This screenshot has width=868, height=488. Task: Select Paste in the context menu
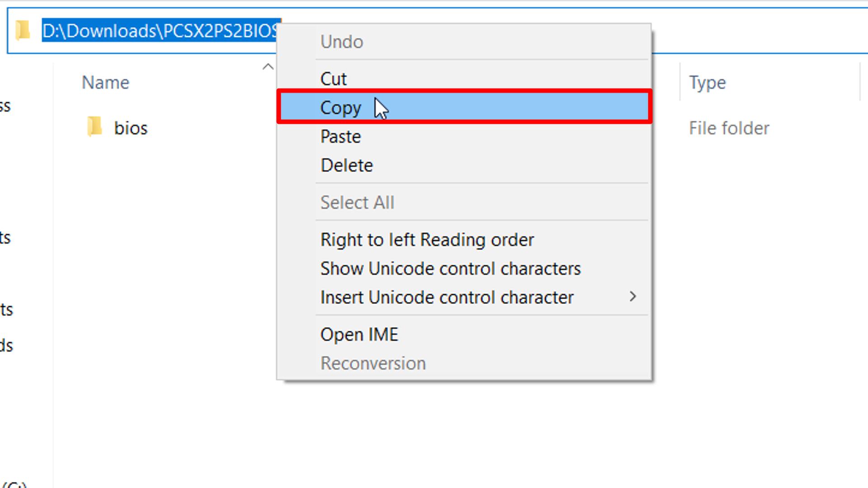coord(464,136)
